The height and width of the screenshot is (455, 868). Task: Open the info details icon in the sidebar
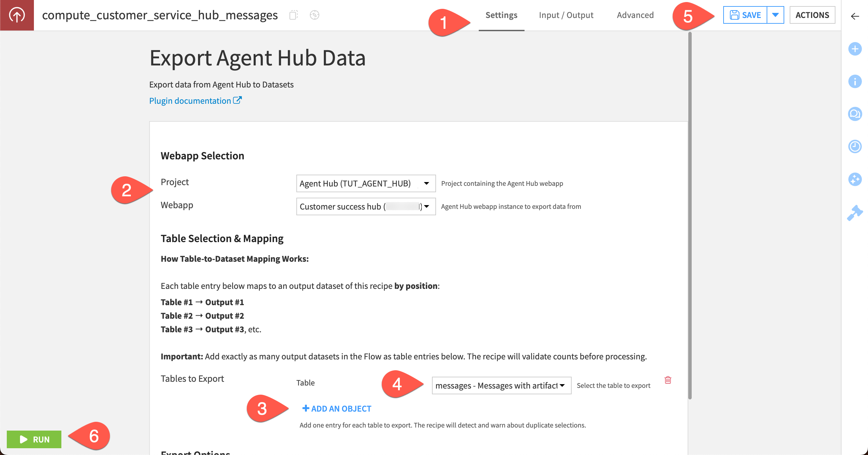[x=855, y=81]
